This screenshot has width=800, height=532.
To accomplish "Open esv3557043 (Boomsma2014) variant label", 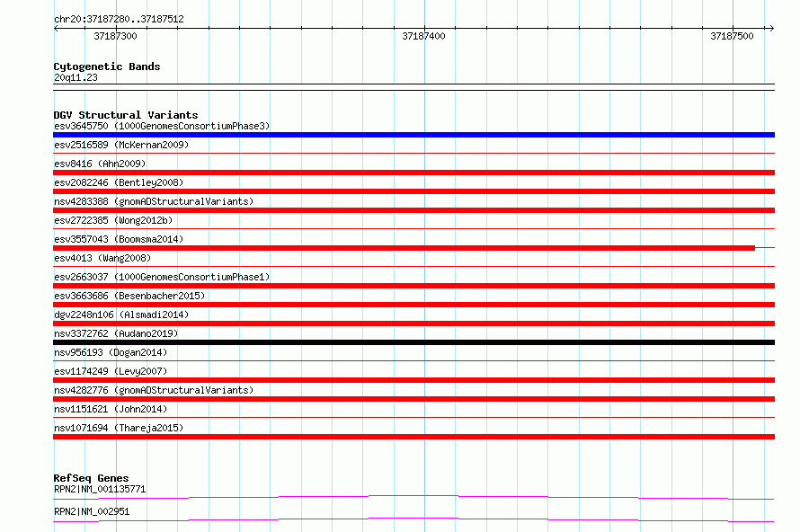I will [x=119, y=239].
